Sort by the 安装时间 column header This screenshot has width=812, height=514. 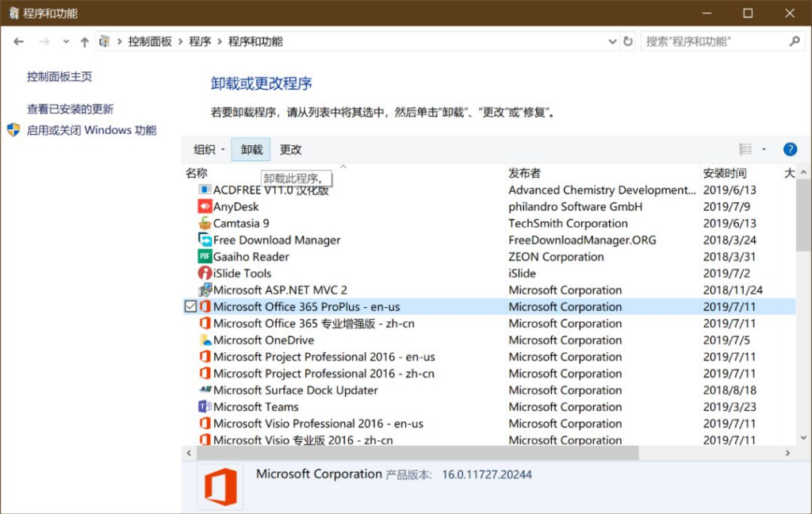point(725,173)
